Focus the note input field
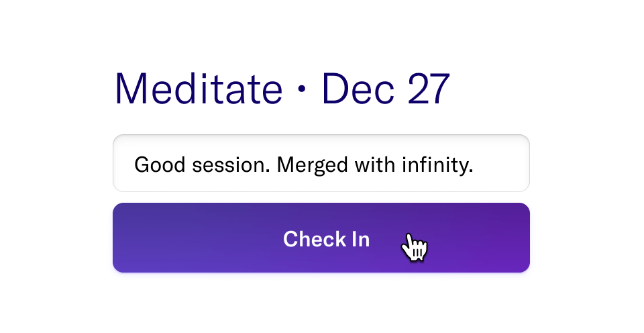This screenshot has height=333, width=644. tap(321, 163)
